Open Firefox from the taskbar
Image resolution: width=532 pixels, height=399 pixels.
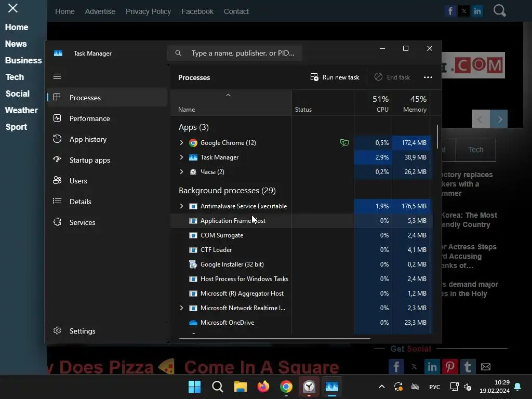click(x=263, y=387)
